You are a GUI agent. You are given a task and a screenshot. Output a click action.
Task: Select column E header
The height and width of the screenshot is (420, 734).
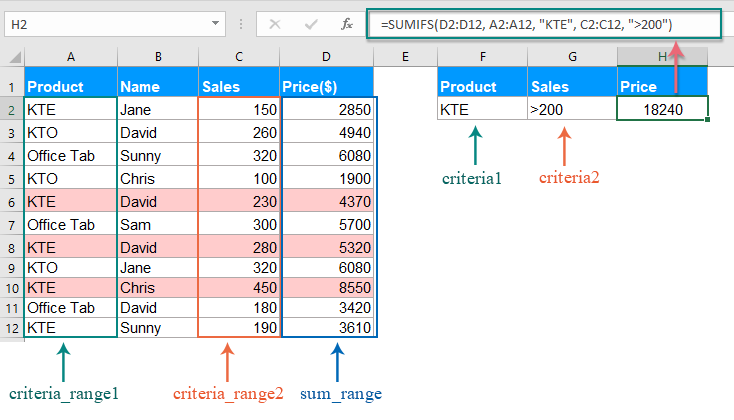click(x=405, y=57)
